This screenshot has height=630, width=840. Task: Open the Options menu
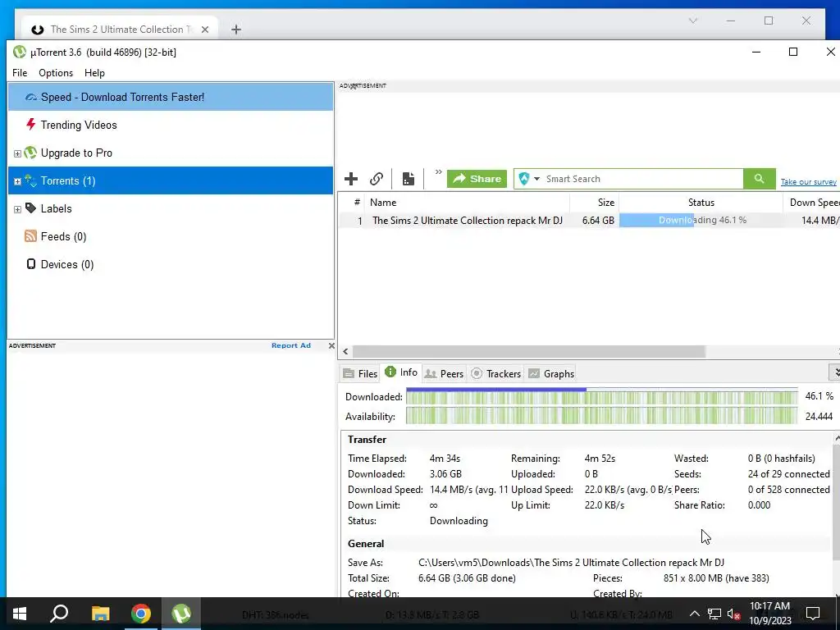56,73
